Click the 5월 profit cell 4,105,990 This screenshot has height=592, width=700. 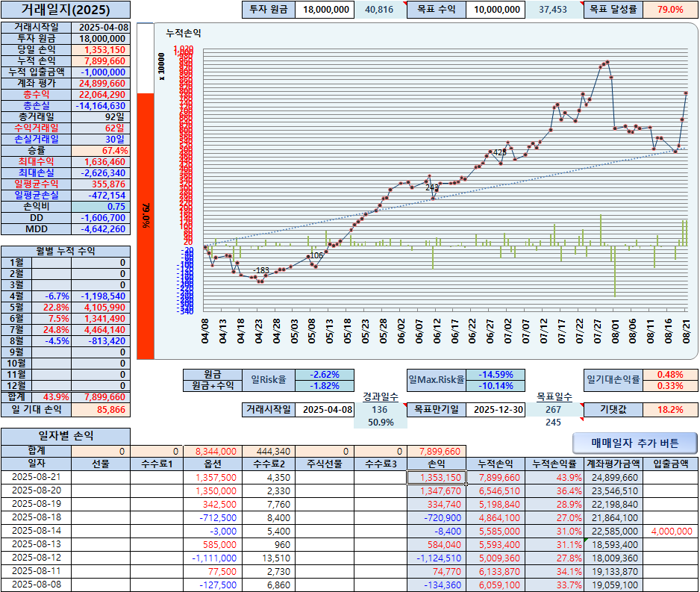click(101, 307)
